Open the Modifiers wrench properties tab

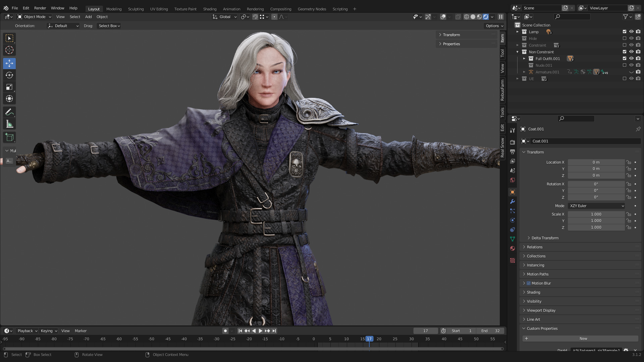[x=512, y=201]
